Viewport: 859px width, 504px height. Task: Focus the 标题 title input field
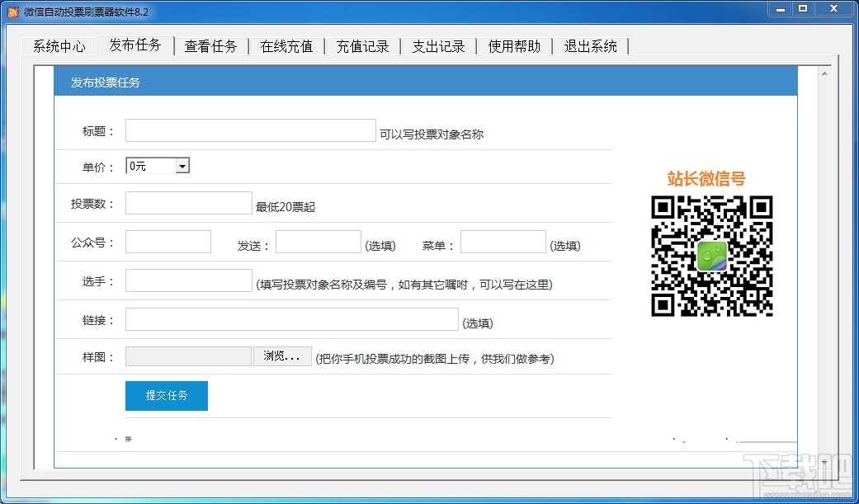251,130
